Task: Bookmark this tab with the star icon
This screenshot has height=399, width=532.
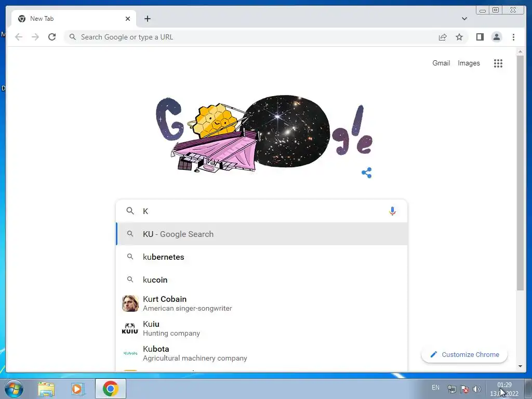Action: (459, 37)
